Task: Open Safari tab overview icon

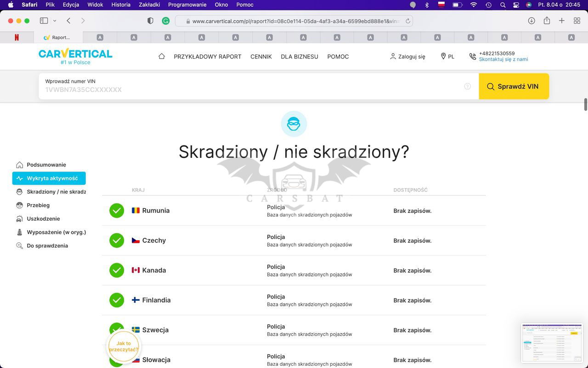Action: coord(577,21)
